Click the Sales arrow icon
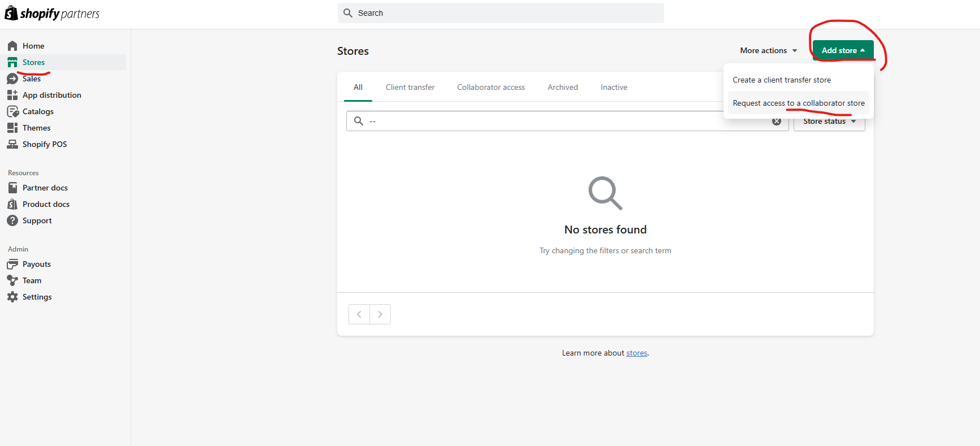 (x=12, y=79)
